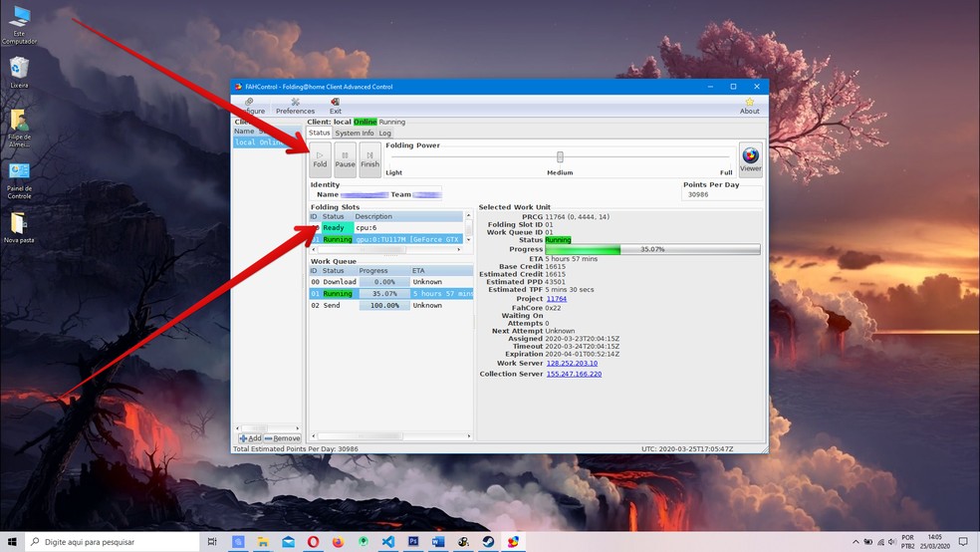The image size is (980, 552).
Task: Click right arrow of folding slots horizontal scrollbar
Action: (459, 249)
